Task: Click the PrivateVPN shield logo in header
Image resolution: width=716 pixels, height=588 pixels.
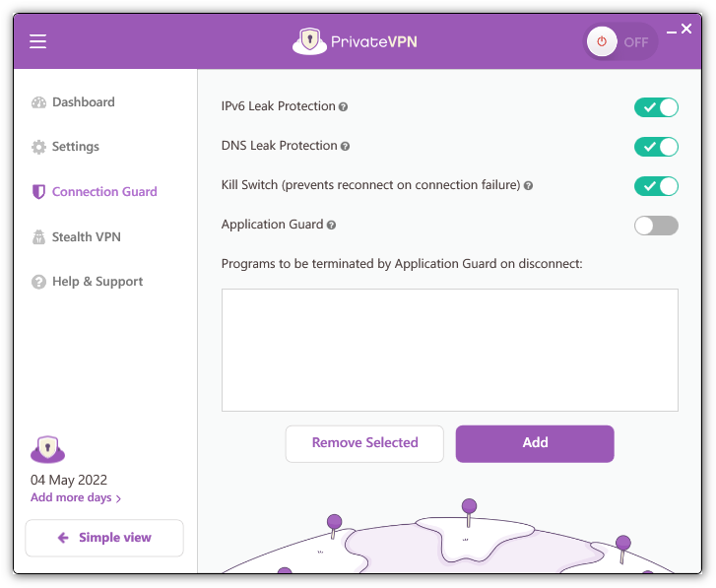Action: (x=309, y=41)
